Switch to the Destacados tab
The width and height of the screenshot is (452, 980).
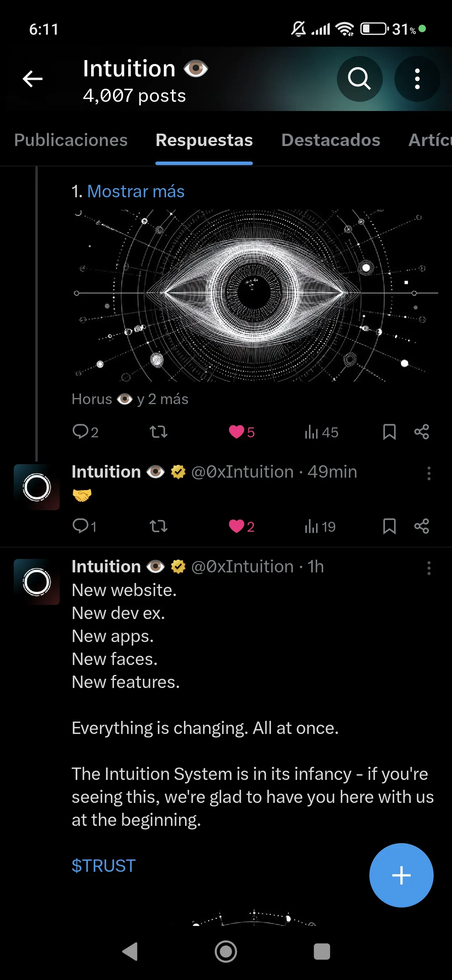[x=331, y=140]
